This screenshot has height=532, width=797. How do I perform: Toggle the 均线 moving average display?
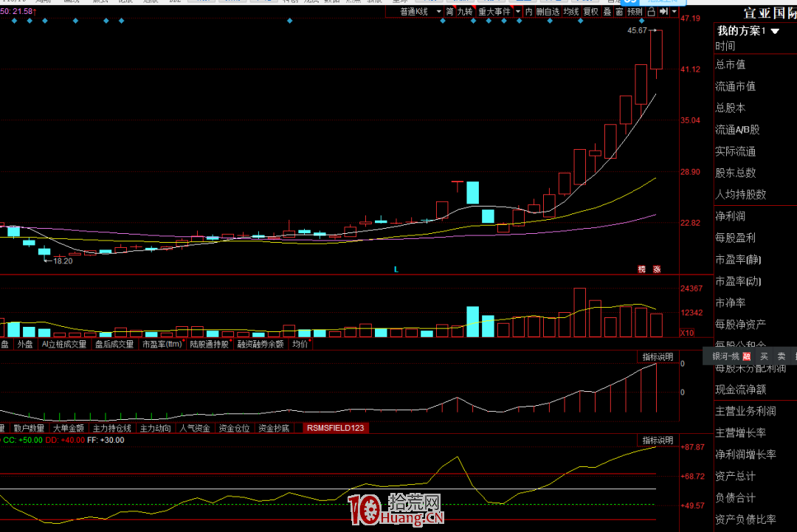click(x=571, y=12)
